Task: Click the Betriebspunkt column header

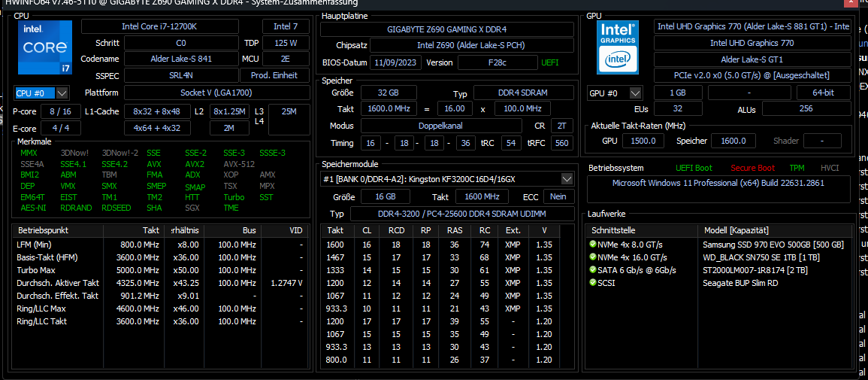Action: point(57,230)
